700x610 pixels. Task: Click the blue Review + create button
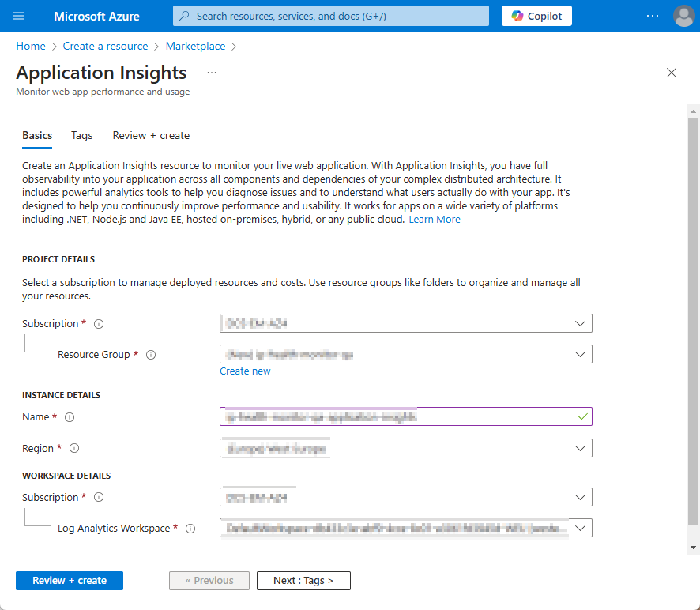70,581
